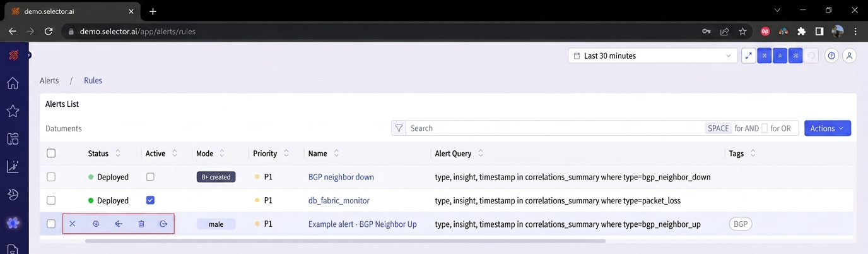Image resolution: width=868 pixels, height=254 pixels.
Task: Sort by the Priority column
Action: pyautogui.click(x=286, y=154)
